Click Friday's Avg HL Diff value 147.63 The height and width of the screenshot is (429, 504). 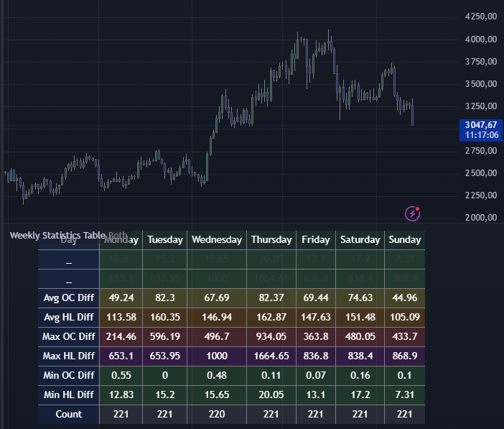point(316,317)
